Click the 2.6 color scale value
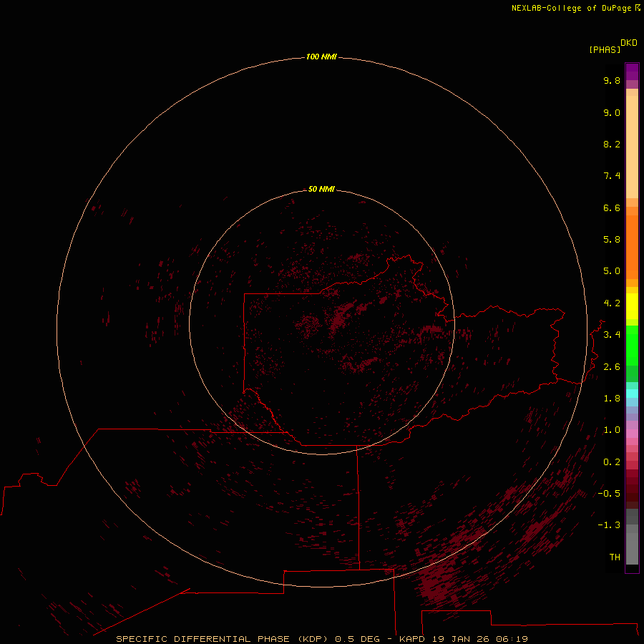The width and height of the screenshot is (644, 644). coord(612,367)
